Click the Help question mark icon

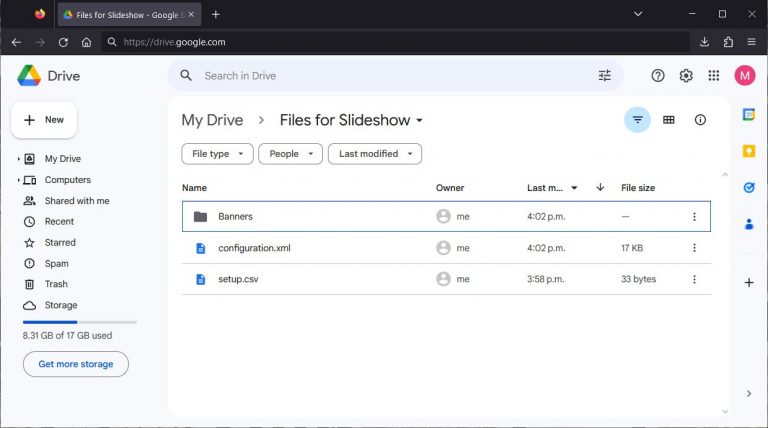(x=658, y=76)
